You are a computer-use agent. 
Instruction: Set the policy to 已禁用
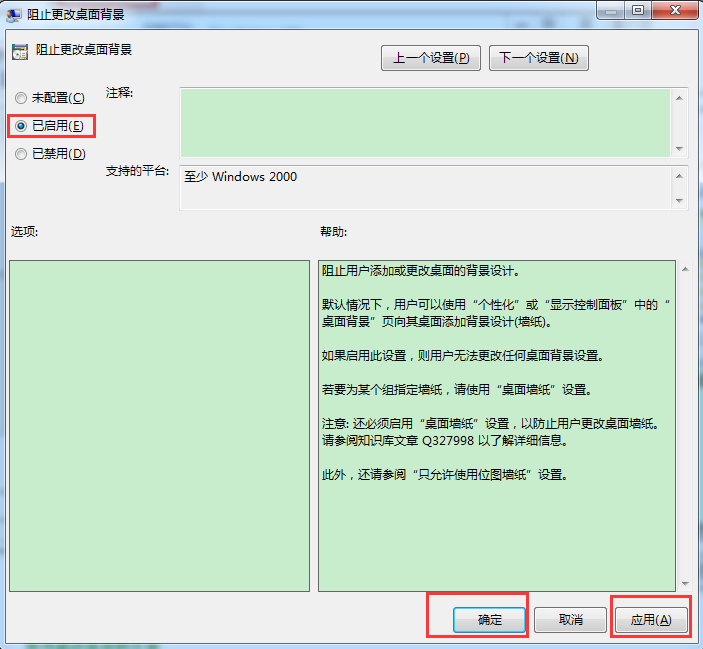(x=21, y=154)
